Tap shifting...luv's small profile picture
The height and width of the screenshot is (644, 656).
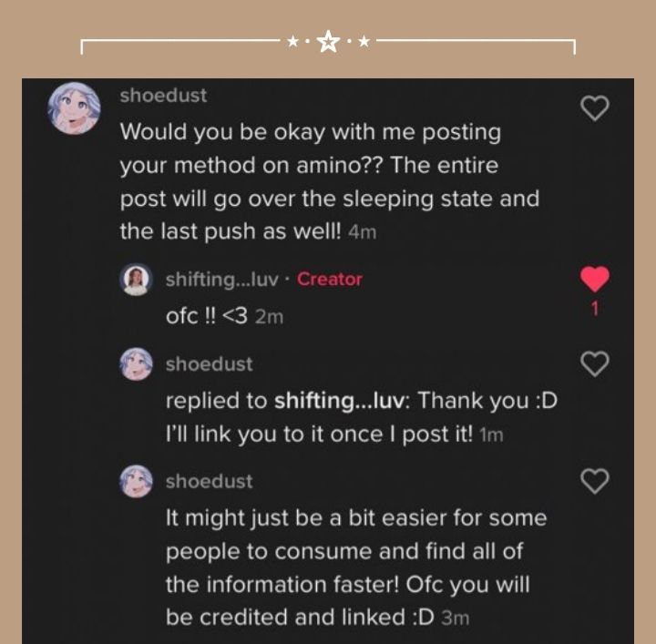point(136,280)
